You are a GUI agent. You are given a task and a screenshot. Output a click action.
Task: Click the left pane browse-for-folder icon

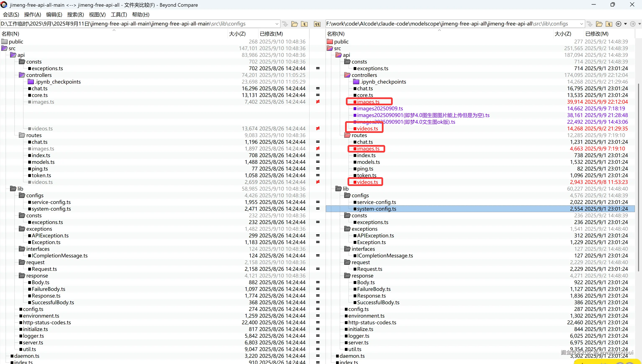pyautogui.click(x=294, y=24)
